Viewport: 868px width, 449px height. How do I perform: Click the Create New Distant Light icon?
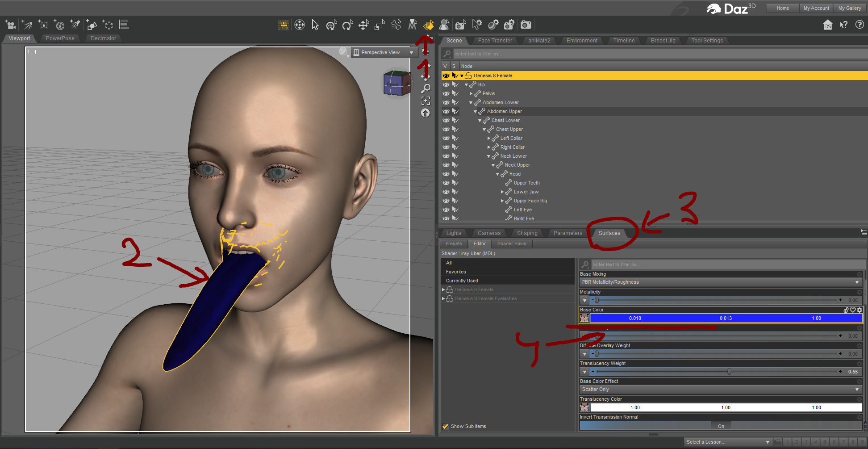(27, 25)
